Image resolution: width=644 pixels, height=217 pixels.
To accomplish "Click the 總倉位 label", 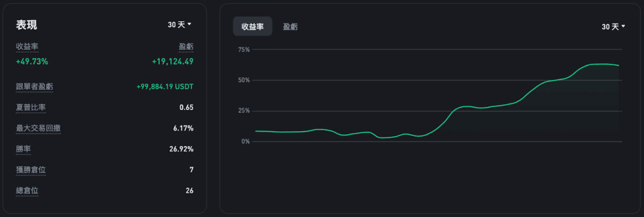I will click(27, 191).
